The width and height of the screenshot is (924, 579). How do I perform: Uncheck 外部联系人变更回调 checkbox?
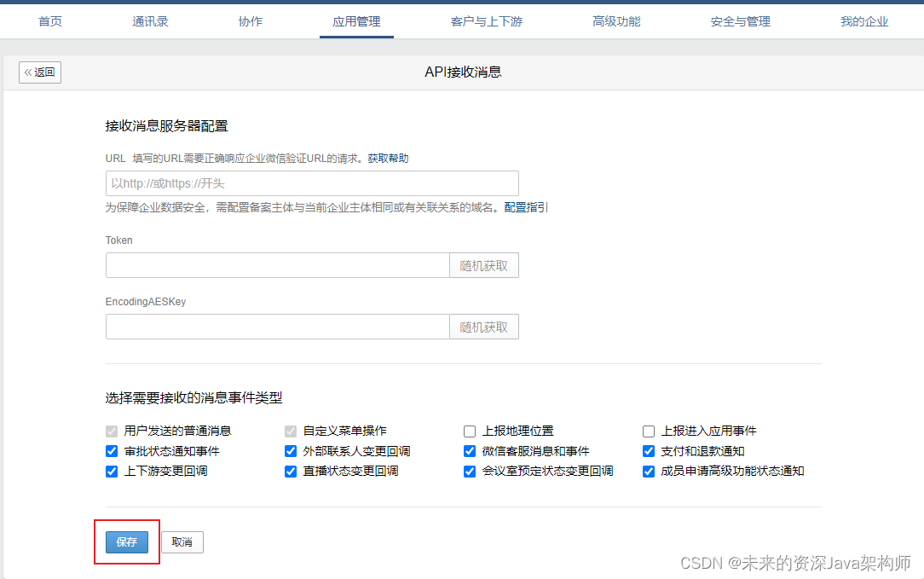click(291, 451)
